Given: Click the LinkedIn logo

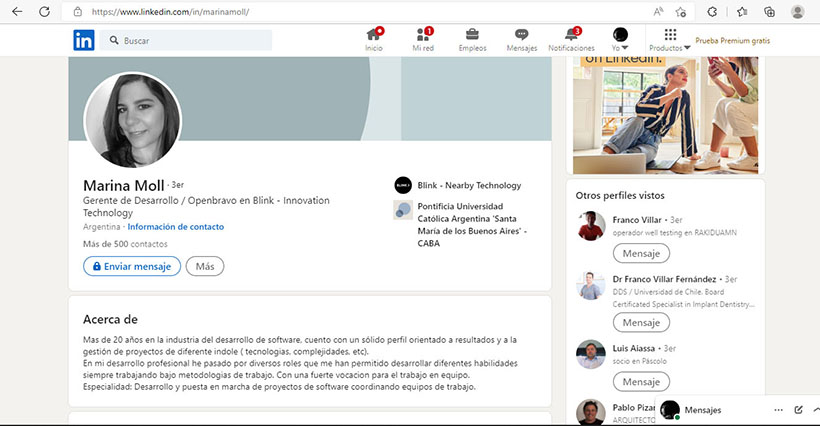Looking at the screenshot, I should click(x=84, y=40).
